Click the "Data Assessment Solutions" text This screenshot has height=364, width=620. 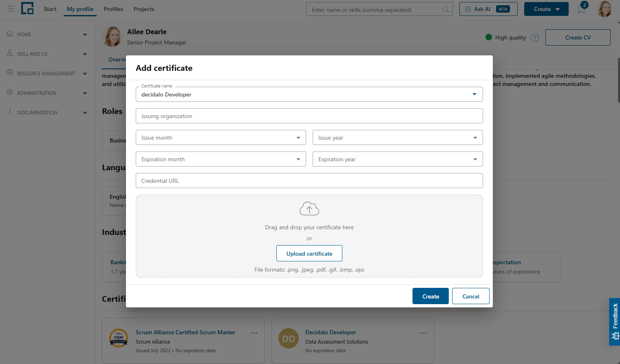337,342
